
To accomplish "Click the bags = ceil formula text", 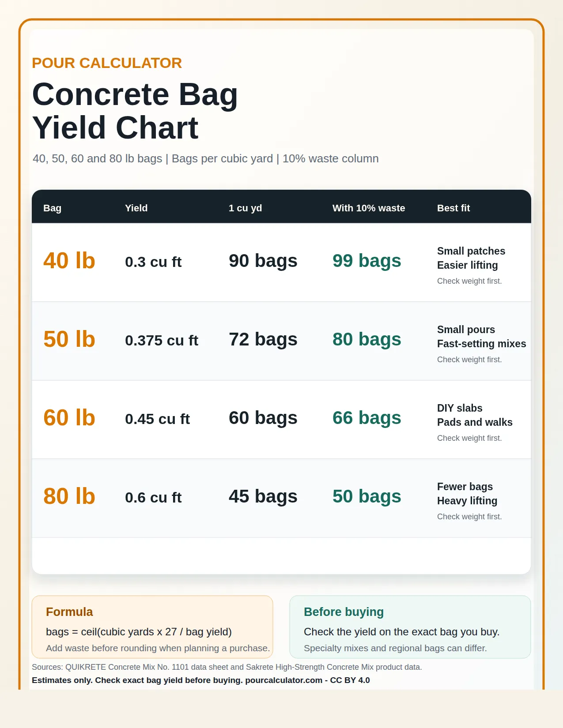I will (x=139, y=632).
